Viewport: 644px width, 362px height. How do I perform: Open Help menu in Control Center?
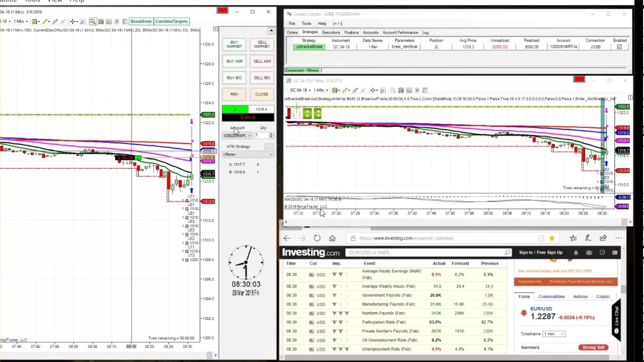tap(322, 24)
